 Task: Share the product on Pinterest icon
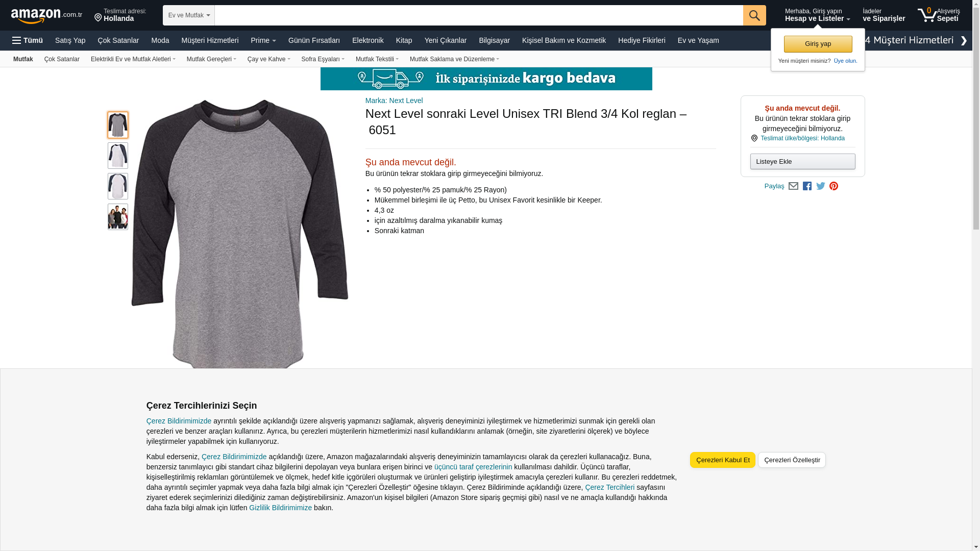tap(834, 186)
